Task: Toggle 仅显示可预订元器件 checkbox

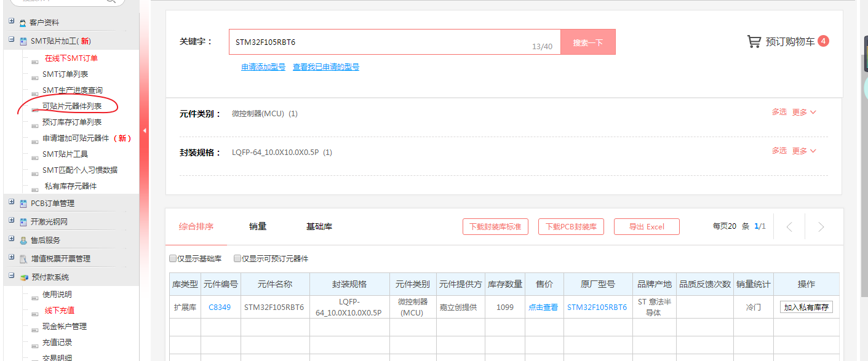Action: point(237,259)
